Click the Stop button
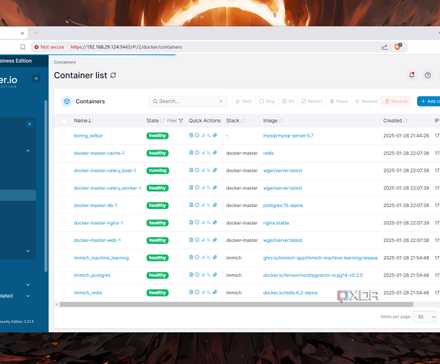Viewport: 440px width, 364px height. click(267, 101)
